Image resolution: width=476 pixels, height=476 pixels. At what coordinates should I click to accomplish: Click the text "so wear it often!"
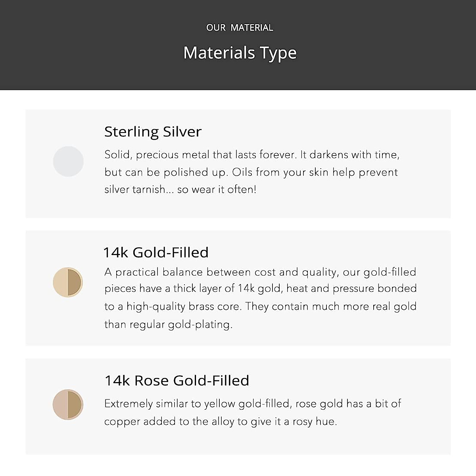point(217,190)
